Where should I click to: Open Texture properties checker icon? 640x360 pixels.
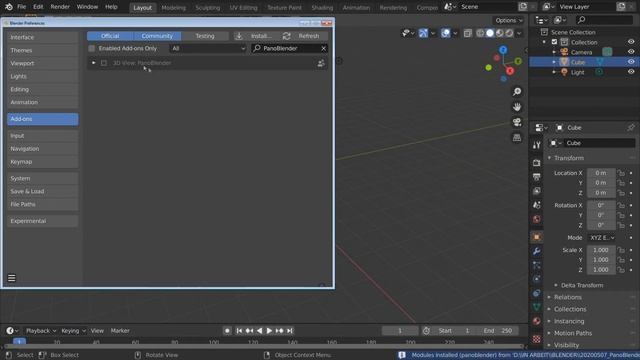coord(537,339)
